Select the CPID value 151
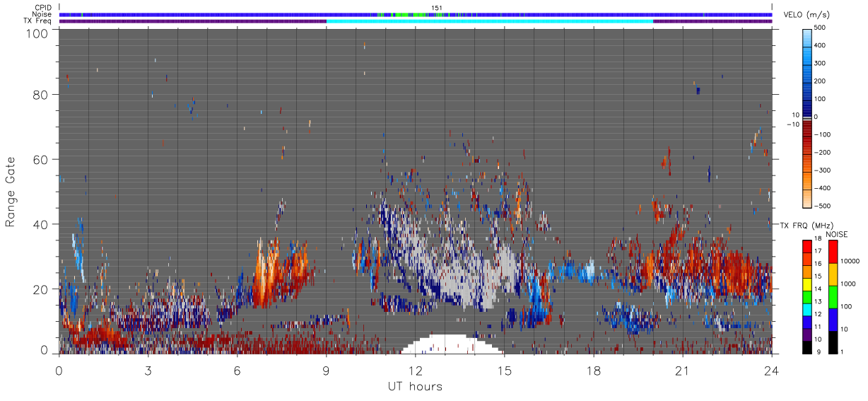Viewport: 868px width, 401px height. tap(438, 8)
